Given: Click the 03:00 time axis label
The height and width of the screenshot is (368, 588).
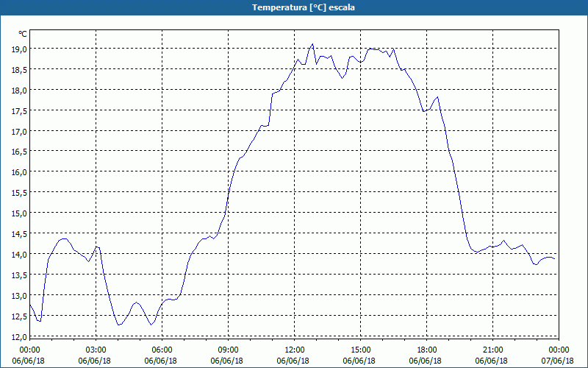Looking at the screenshot, I should click(96, 350).
